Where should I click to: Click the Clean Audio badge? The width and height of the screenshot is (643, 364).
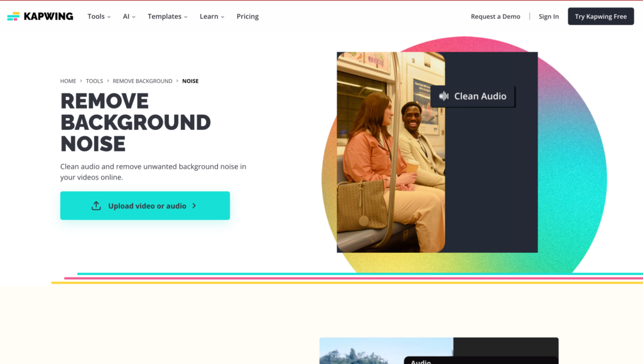coord(473,96)
